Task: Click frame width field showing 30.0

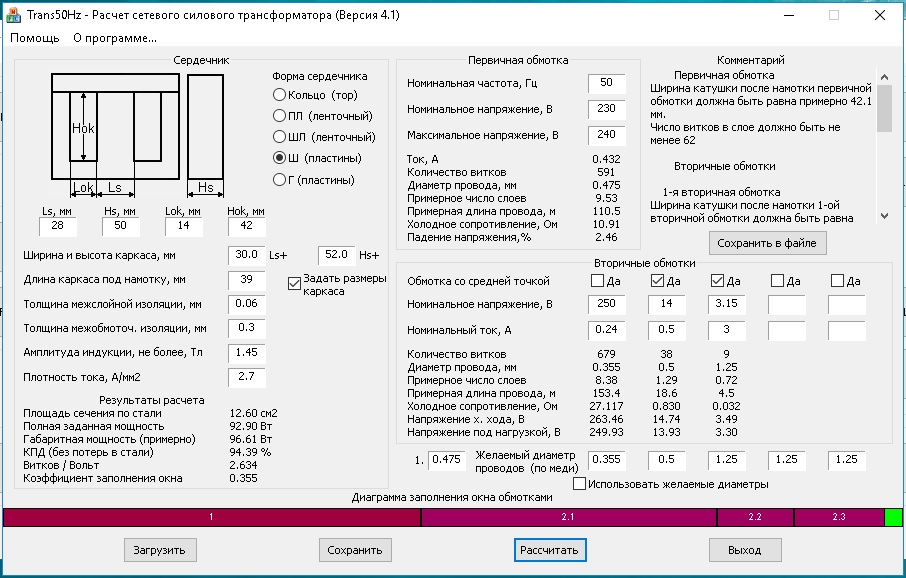Action: point(247,255)
